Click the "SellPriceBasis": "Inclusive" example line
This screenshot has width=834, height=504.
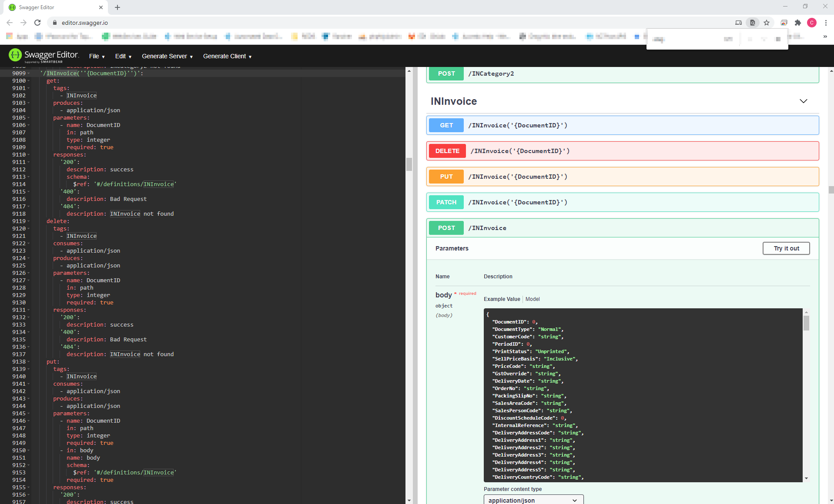(x=535, y=359)
